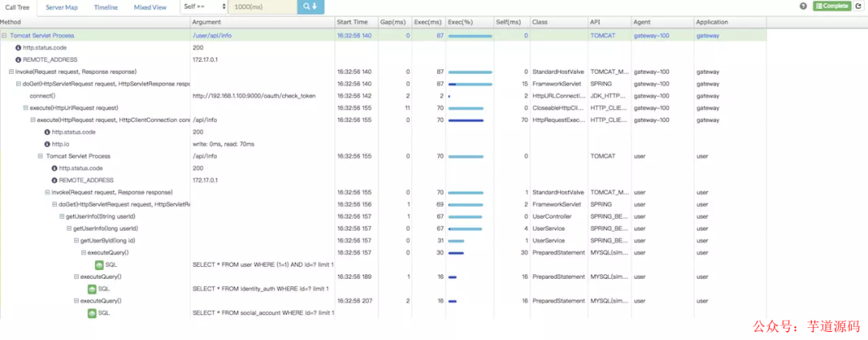868x340 pixels.
Task: Collapse getUserById(long id) node
Action: click(76, 241)
